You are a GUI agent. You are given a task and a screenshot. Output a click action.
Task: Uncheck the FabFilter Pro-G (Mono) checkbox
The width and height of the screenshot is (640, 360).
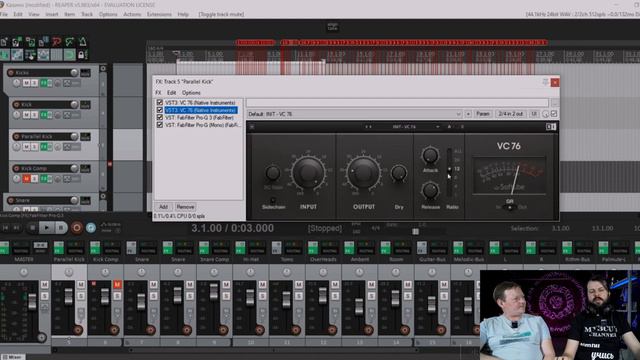point(160,124)
